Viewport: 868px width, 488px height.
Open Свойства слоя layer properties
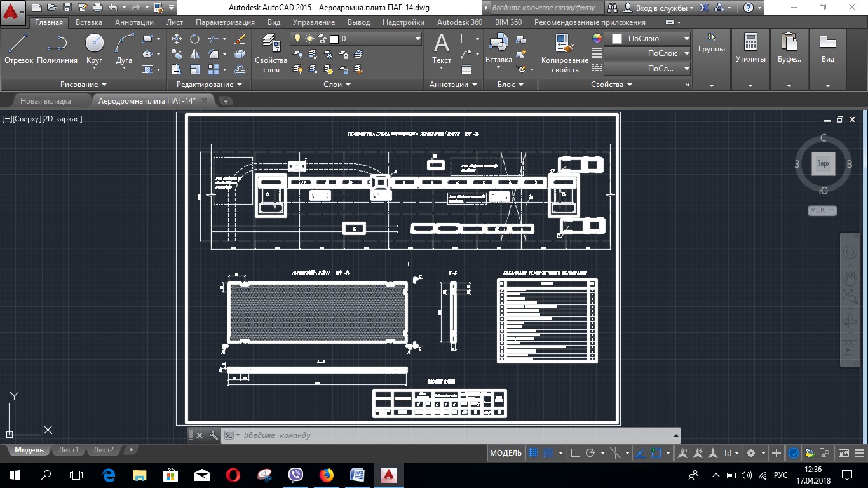coord(271,53)
